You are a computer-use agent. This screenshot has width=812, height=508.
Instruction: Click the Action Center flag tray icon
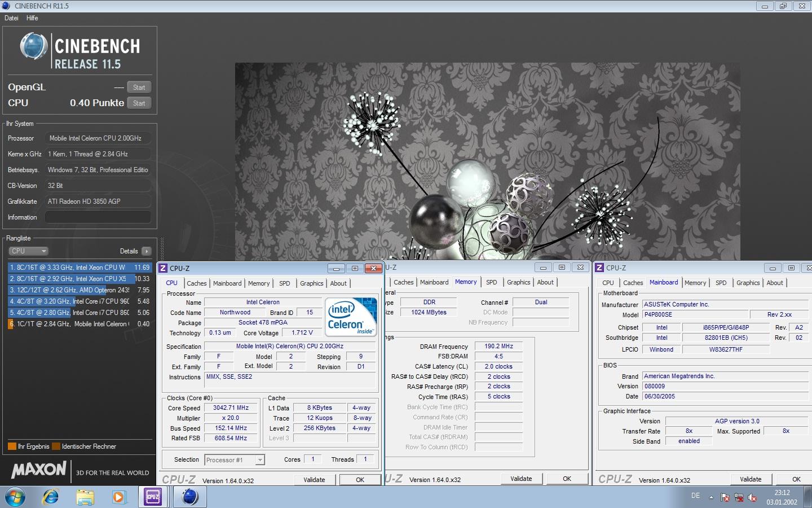pos(725,498)
